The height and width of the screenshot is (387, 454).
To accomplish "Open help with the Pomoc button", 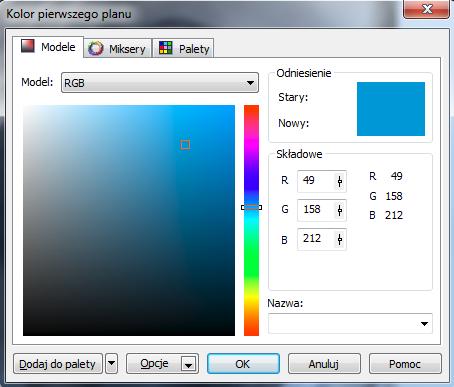I will coord(405,364).
